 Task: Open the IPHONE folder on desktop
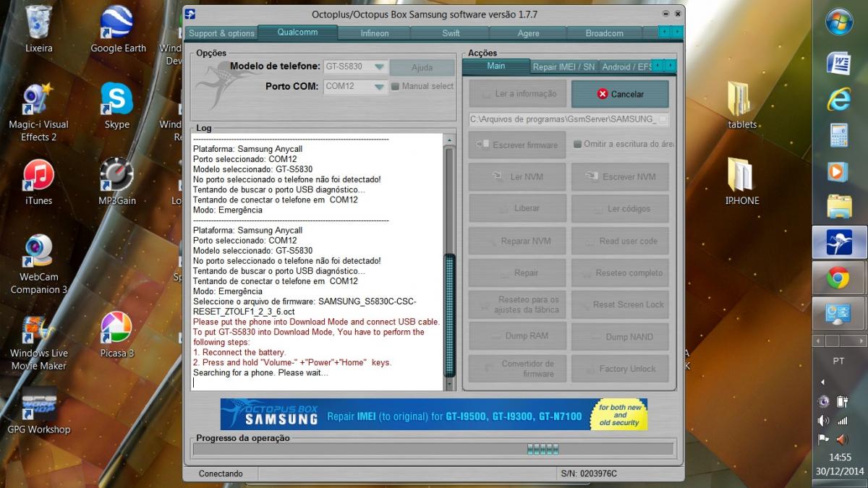pos(742,181)
